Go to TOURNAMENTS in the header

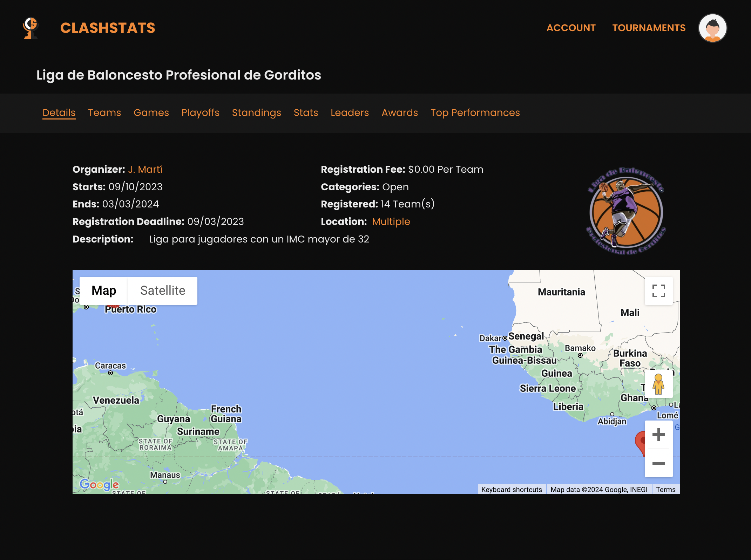click(x=649, y=28)
